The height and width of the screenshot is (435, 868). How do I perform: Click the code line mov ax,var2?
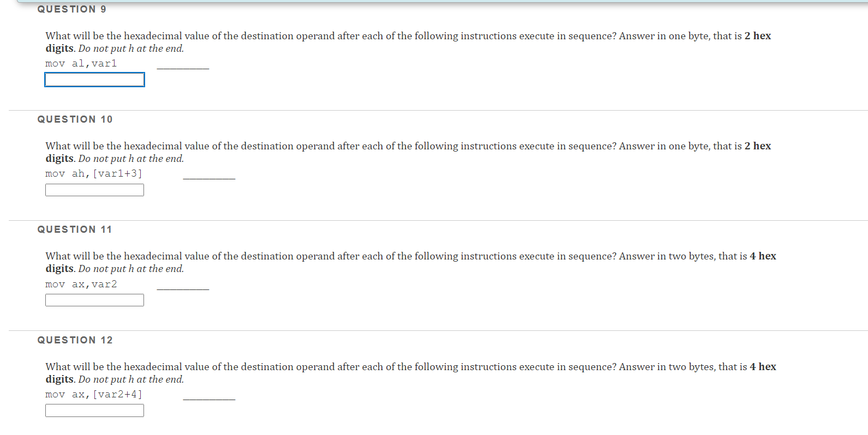(x=81, y=285)
